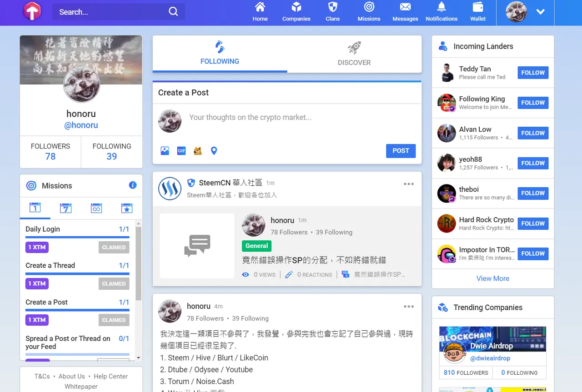Viewport: 582px width, 392px height.
Task: Open the FOLLOWERS 78 count
Action: click(x=50, y=152)
